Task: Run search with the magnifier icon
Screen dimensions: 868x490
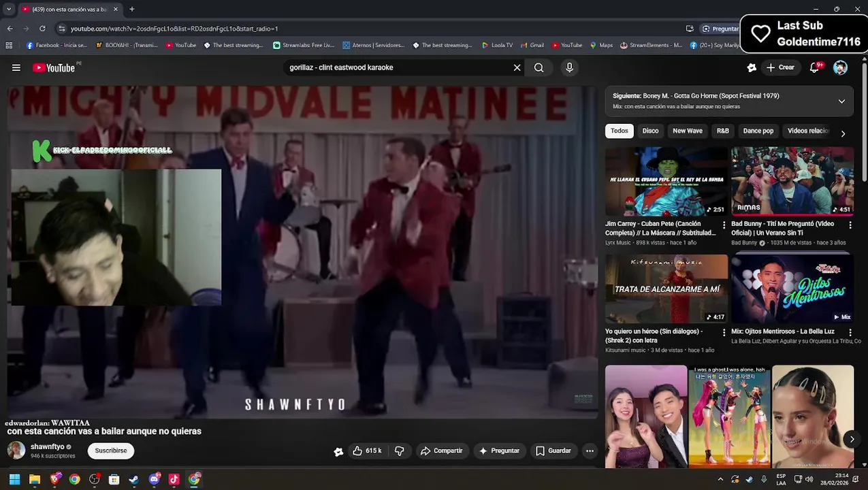Action: coord(539,67)
